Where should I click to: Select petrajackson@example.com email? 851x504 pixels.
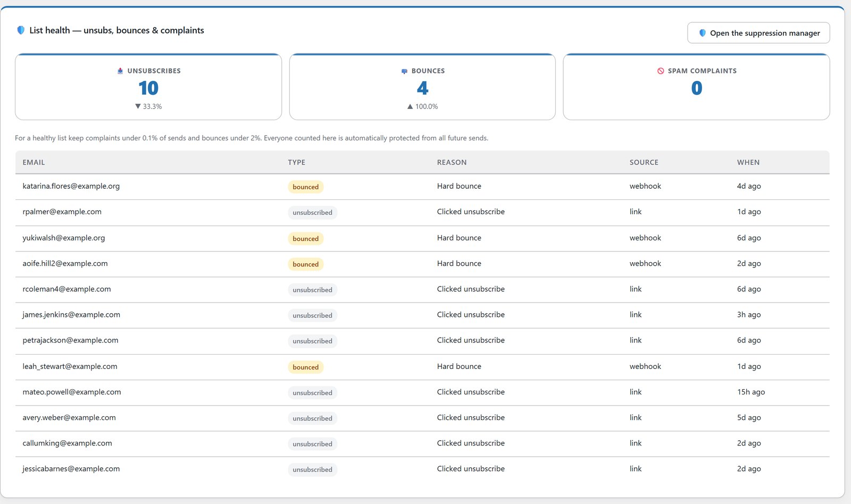click(x=70, y=340)
